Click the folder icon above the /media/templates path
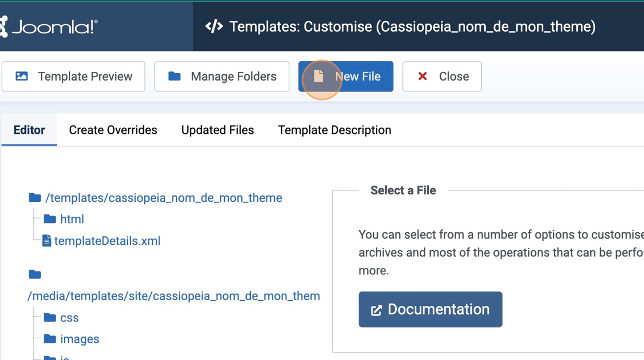Screen dimensions: 644x360 tap(35, 274)
